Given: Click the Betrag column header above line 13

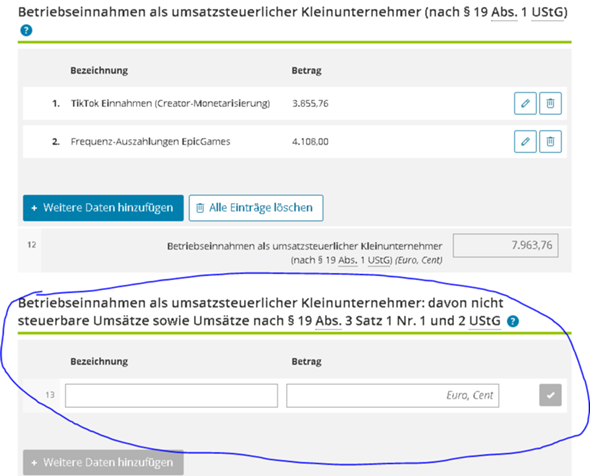Looking at the screenshot, I should (x=307, y=362).
